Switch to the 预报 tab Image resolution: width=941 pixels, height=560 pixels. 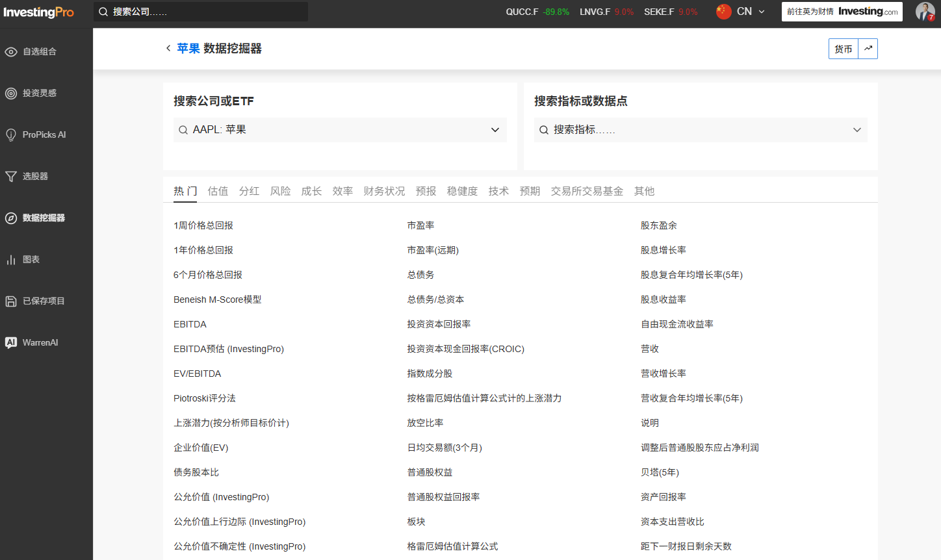[x=426, y=191]
